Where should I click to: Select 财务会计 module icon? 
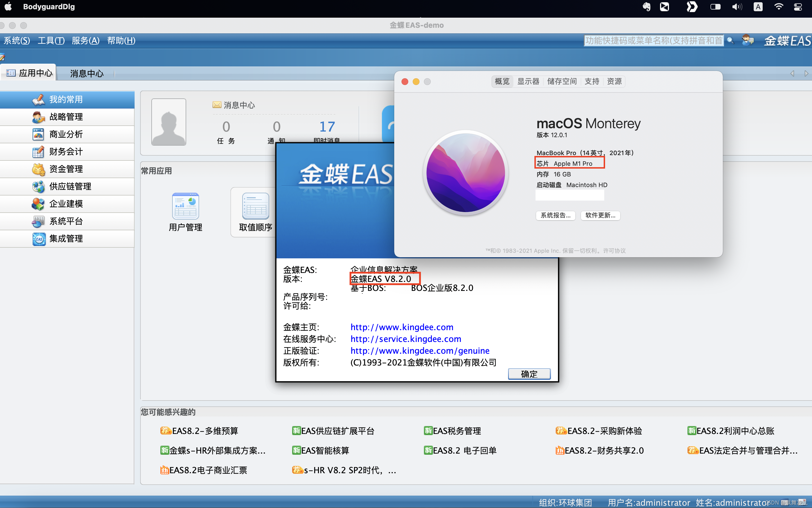coord(38,152)
